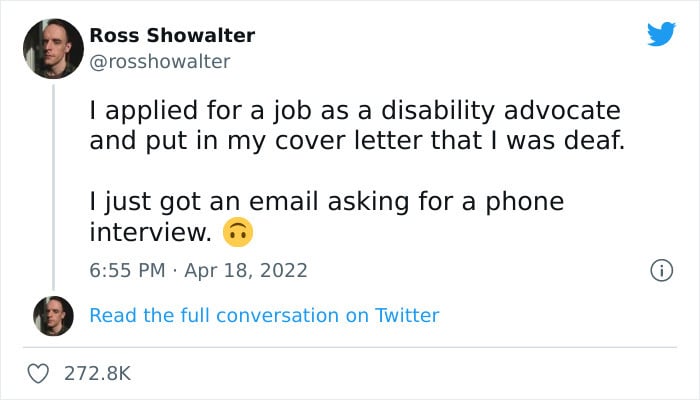Click the word "interview." before the emoji

click(x=150, y=232)
